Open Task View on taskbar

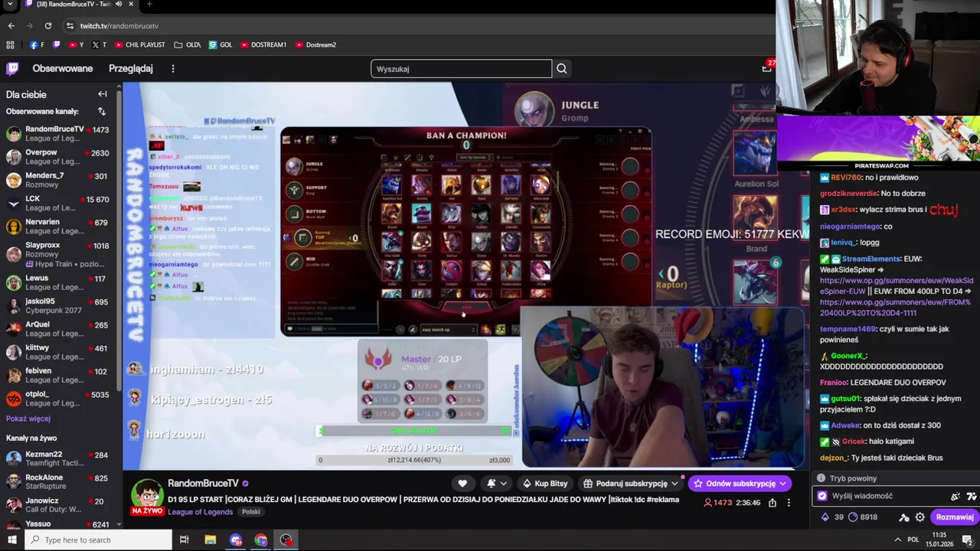[184, 540]
